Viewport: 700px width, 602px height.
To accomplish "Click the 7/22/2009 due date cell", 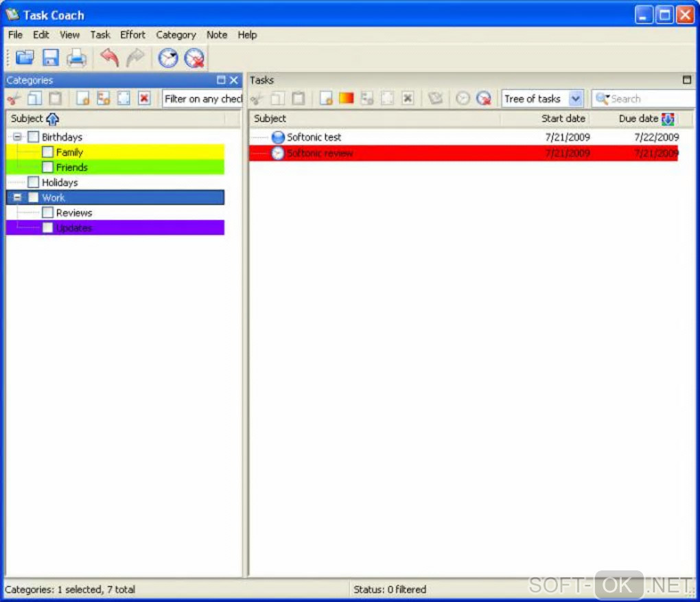I will point(656,137).
